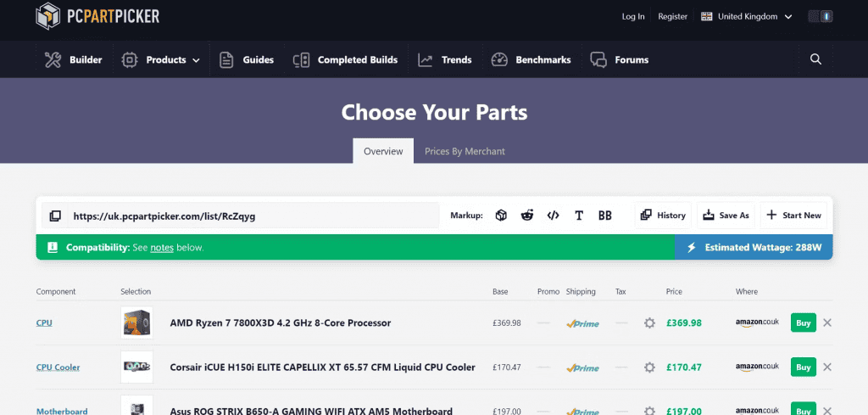
Task: Click the Trends chart icon
Action: pyautogui.click(x=426, y=60)
